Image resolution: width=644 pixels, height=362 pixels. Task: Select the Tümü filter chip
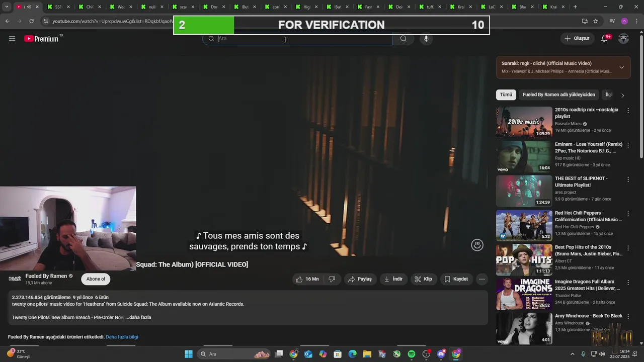(506, 95)
